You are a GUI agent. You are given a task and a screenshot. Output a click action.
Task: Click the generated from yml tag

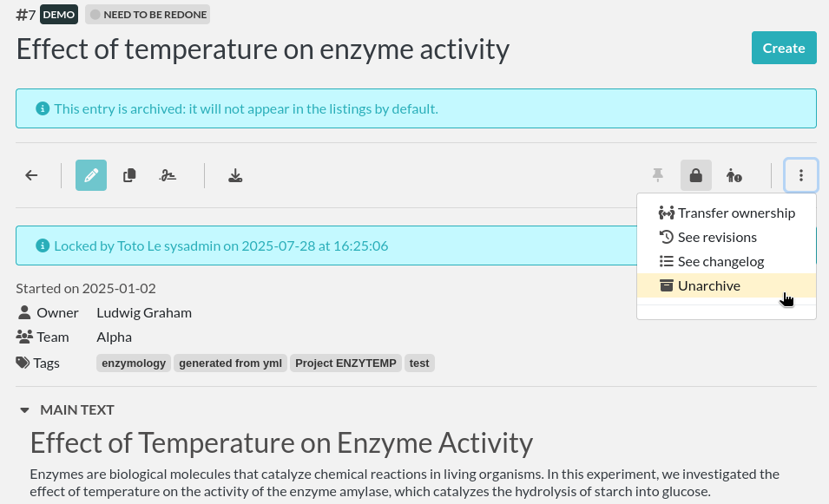[x=231, y=363]
